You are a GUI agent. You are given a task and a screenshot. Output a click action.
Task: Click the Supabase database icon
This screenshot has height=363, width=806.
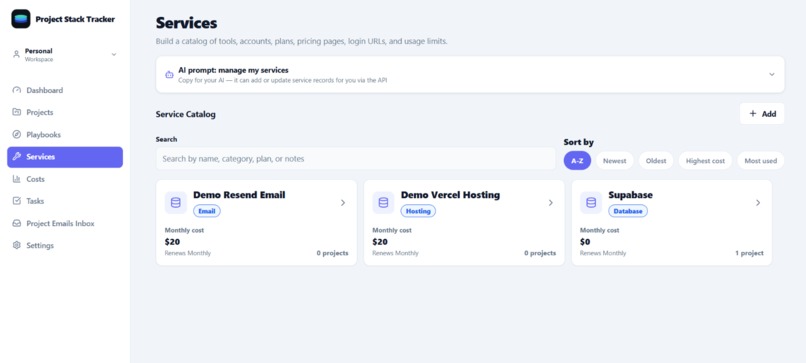click(x=591, y=203)
